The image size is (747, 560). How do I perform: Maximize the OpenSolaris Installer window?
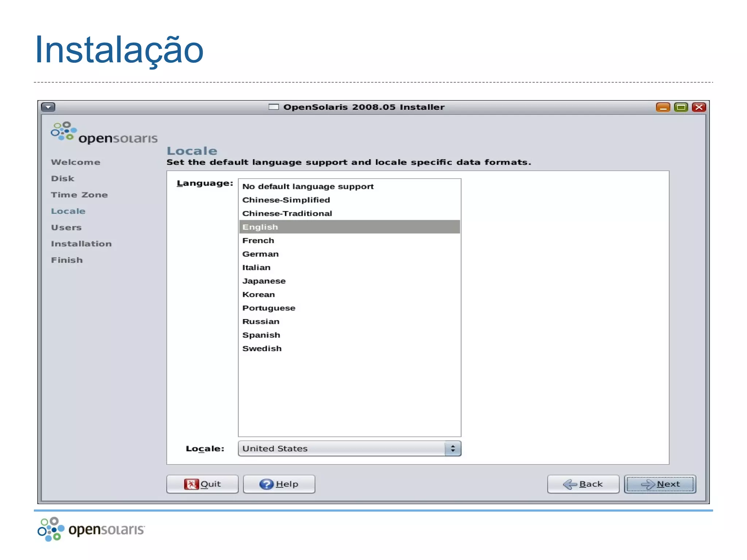point(681,107)
